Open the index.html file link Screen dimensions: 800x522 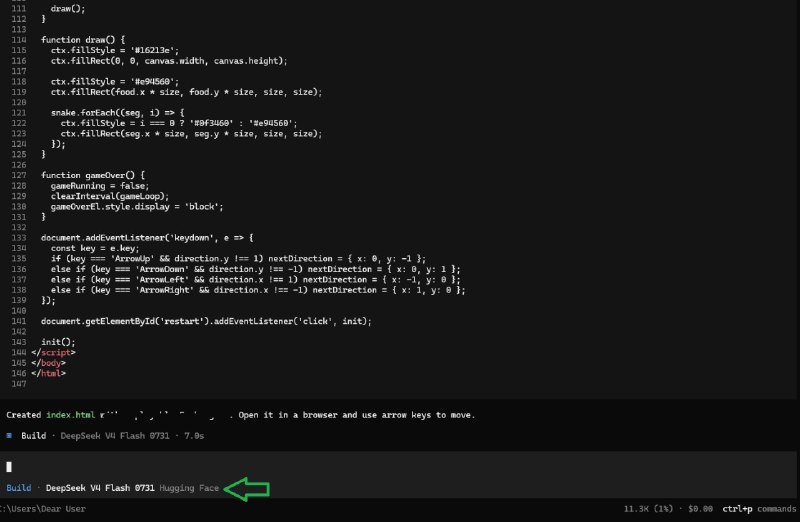[70, 415]
